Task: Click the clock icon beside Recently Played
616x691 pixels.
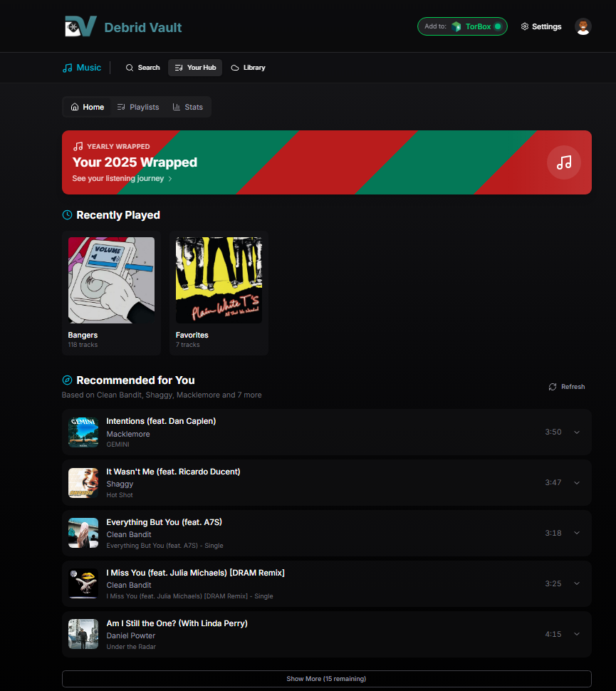Action: coord(68,215)
